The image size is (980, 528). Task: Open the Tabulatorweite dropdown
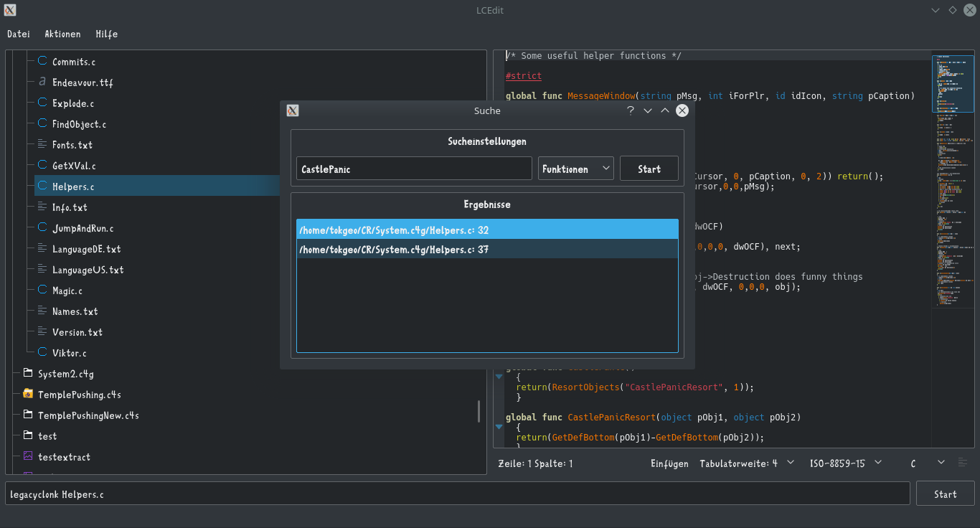(x=748, y=463)
